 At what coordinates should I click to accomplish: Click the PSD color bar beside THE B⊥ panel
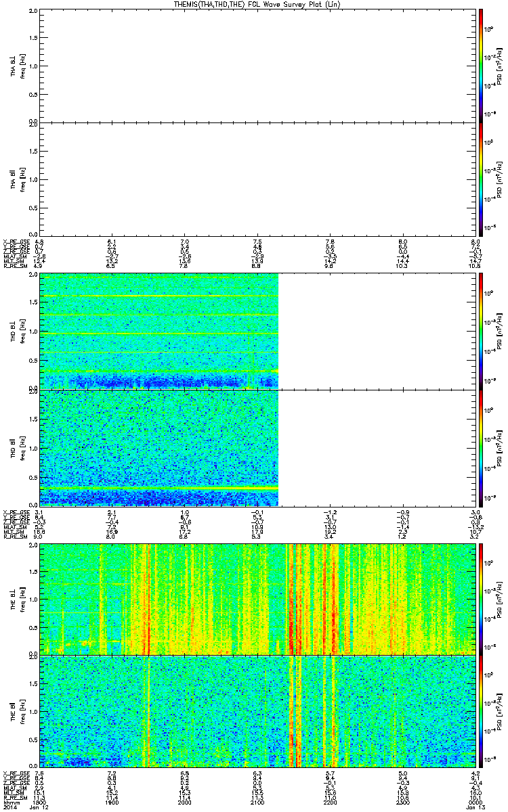[481, 598]
